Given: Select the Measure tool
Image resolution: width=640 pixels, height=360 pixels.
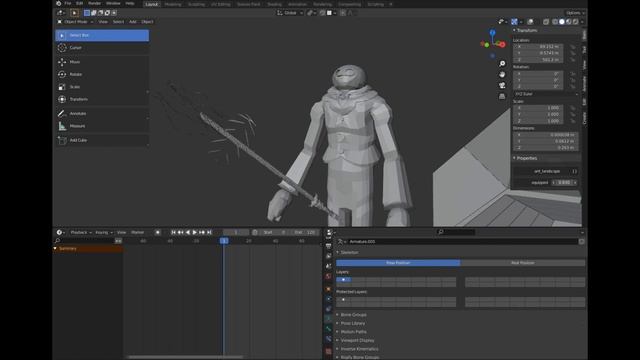Looking at the screenshot, I should (102, 126).
